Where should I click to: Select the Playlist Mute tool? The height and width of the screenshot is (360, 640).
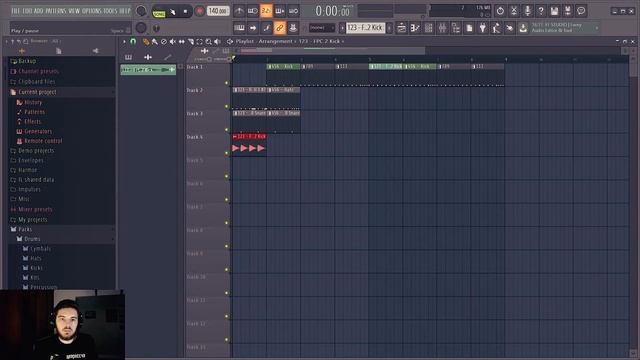pyautogui.click(x=173, y=41)
